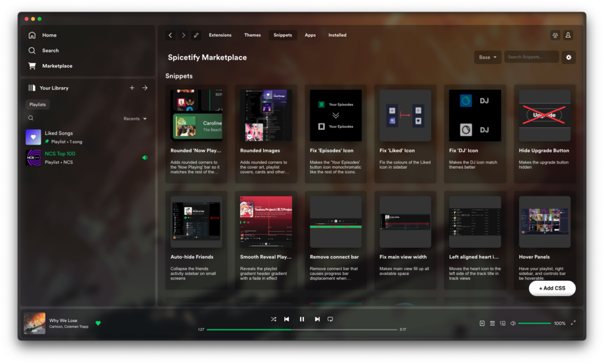This screenshot has height=364, width=604.
Task: Click the Why We Lose song title
Action: point(63,320)
